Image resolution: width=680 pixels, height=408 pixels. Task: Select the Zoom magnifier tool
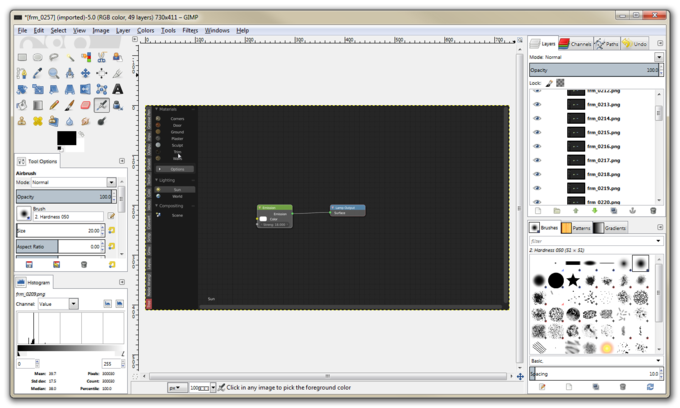(54, 73)
